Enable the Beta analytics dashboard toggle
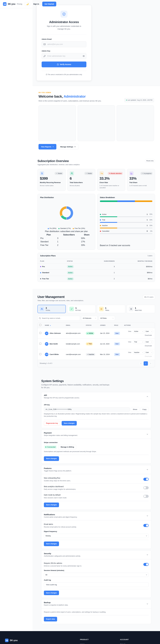This screenshot has height=644, width=160. (x=146, y=488)
